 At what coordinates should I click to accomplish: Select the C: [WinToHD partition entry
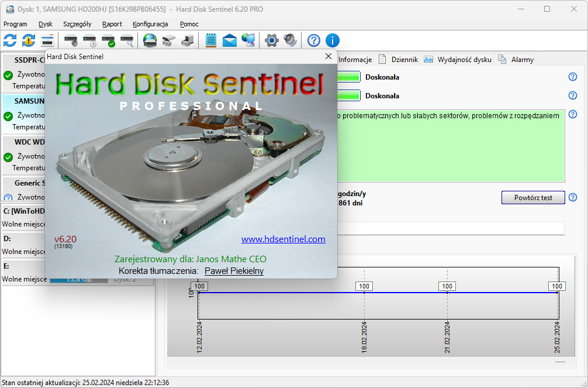(x=23, y=218)
